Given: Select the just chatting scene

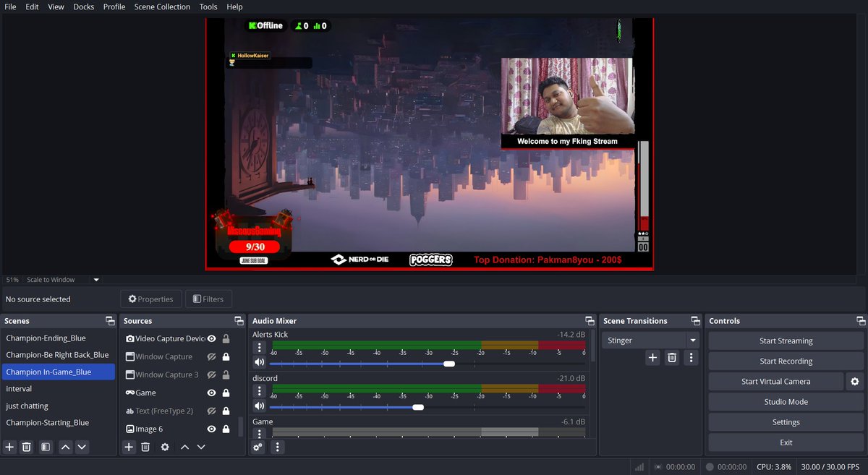Looking at the screenshot, I should click(x=59, y=406).
